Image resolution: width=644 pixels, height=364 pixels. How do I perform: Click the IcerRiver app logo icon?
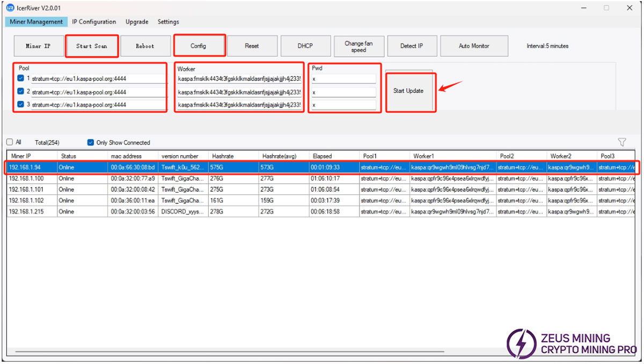tap(10, 8)
